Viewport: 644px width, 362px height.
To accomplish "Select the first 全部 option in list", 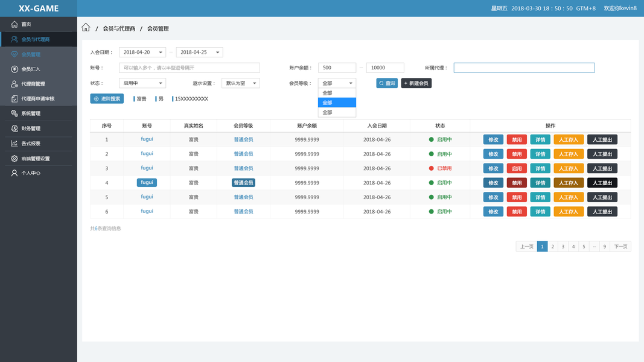I will tap(337, 93).
